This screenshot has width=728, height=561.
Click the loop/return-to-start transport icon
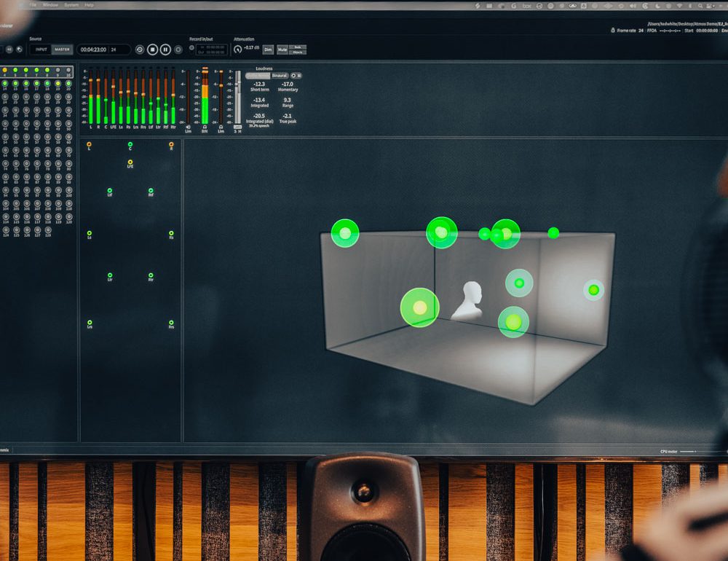pyautogui.click(x=139, y=50)
